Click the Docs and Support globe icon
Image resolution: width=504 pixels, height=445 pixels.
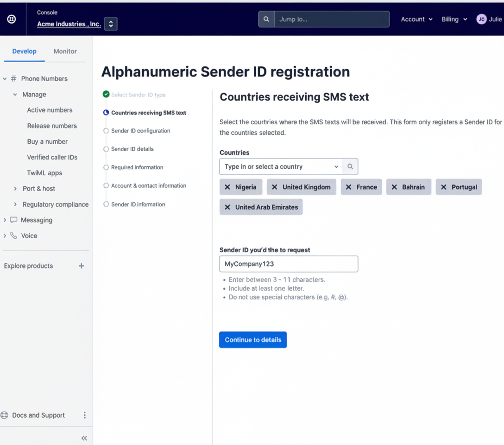(x=6, y=415)
